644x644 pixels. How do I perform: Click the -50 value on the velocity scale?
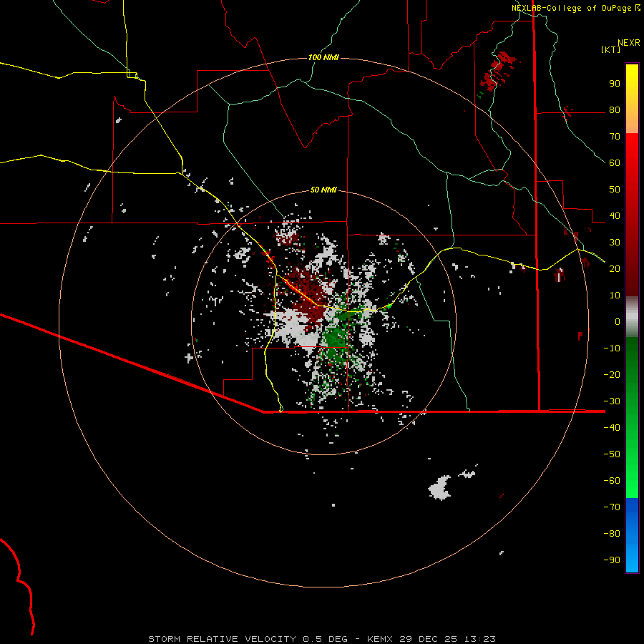tap(612, 454)
